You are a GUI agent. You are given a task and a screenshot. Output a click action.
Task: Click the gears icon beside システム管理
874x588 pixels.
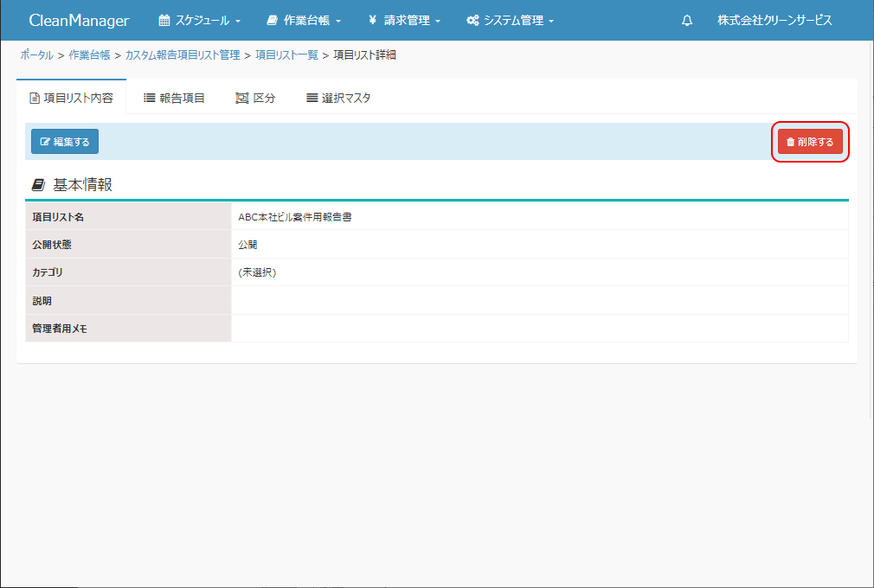tap(472, 21)
